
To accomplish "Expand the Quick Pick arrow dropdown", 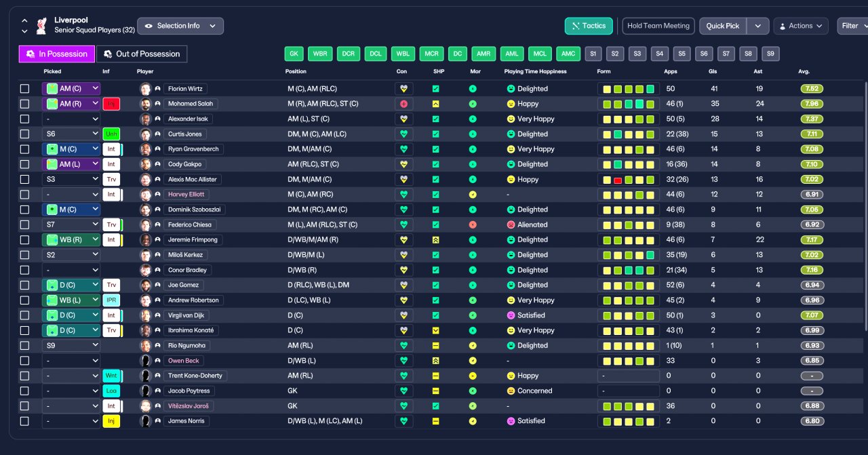I will pos(758,26).
